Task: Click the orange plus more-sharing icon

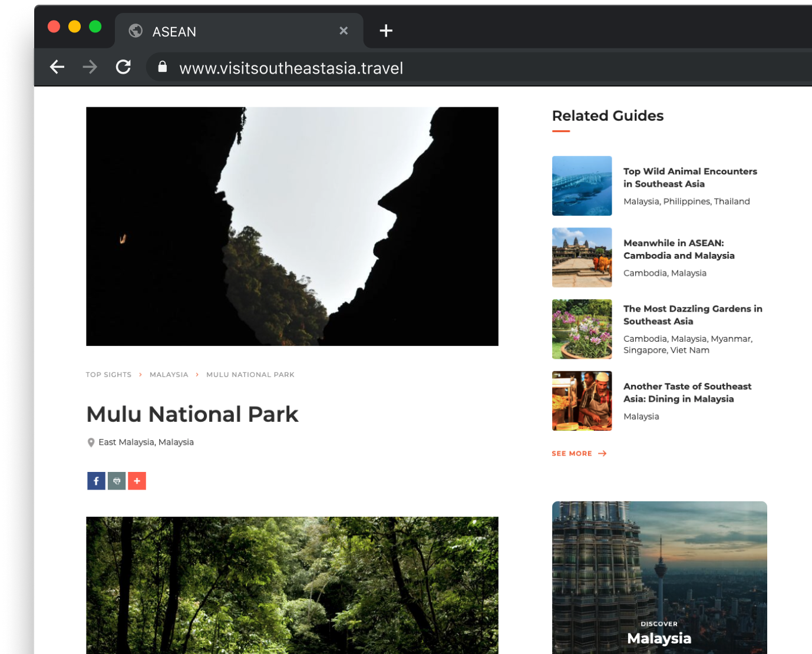Action: click(x=137, y=481)
